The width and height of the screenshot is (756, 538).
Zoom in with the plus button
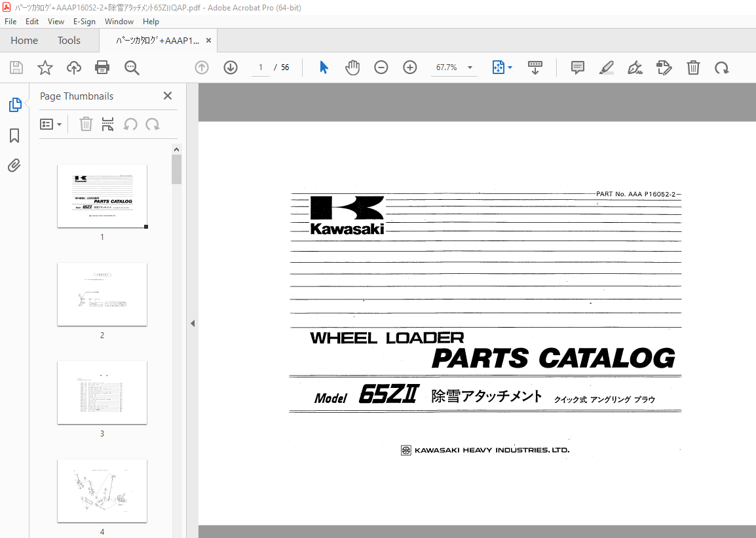click(x=410, y=67)
